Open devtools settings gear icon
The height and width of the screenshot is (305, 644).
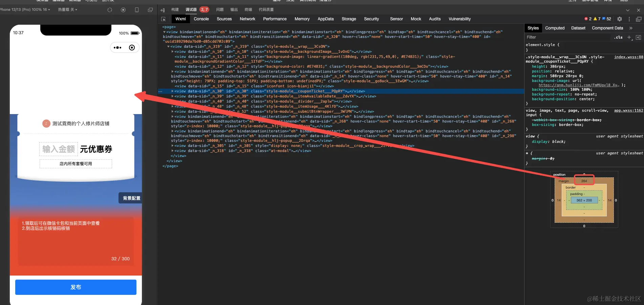click(x=620, y=19)
